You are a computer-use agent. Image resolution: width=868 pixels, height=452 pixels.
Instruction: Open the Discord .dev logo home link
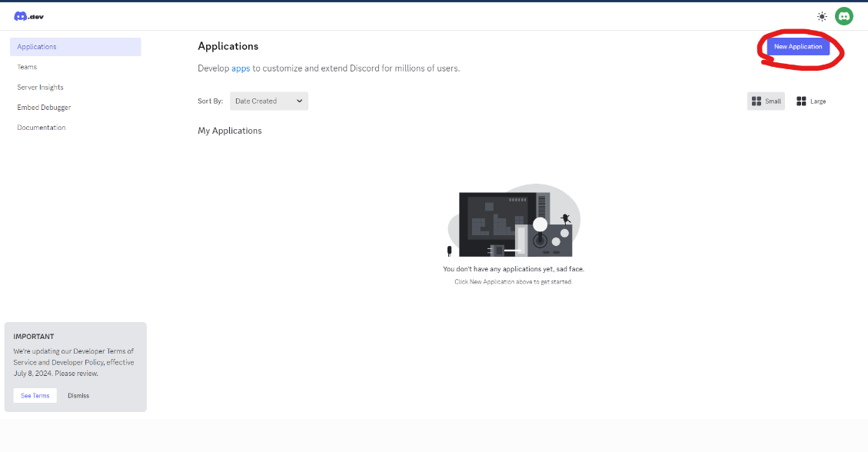pyautogui.click(x=28, y=17)
